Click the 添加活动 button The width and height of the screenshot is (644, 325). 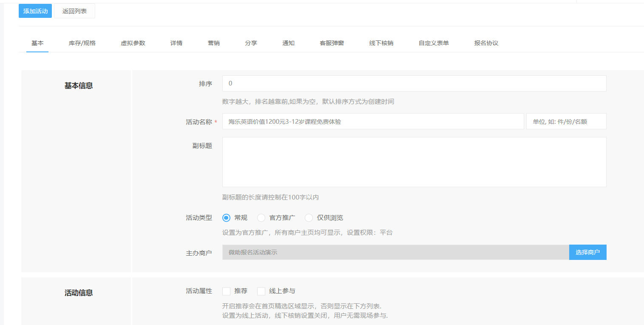(x=35, y=11)
